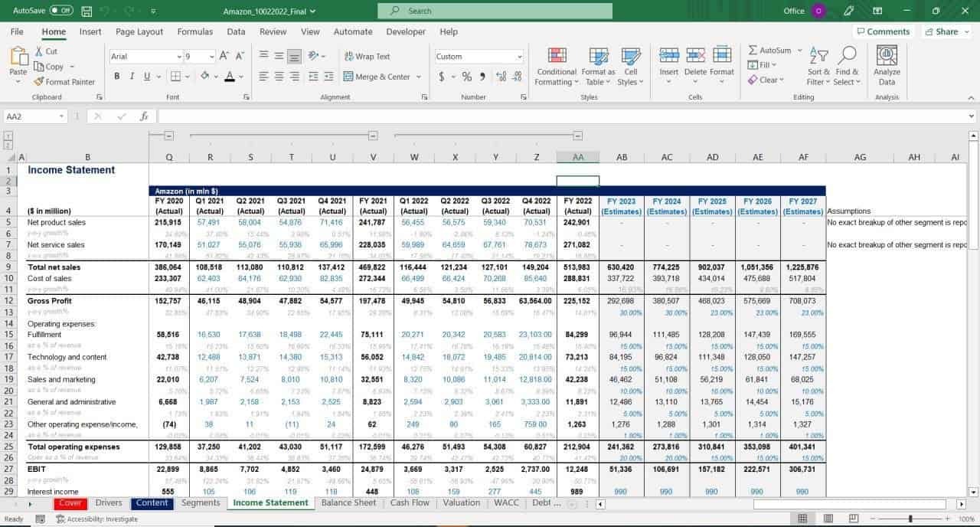
Task: Open Sort & Filter menu
Action: [x=818, y=66]
